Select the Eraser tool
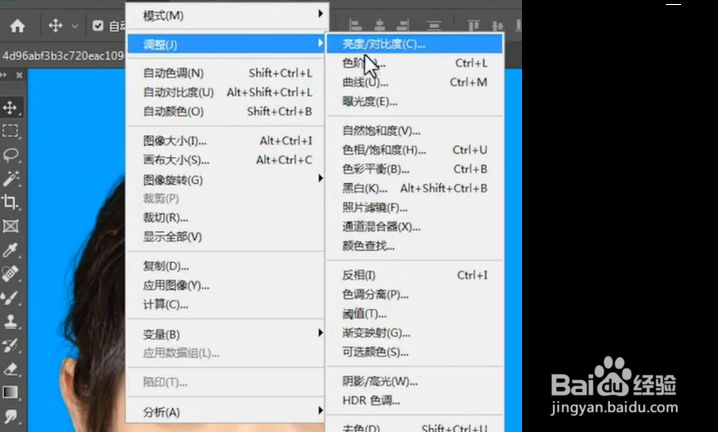 point(11,369)
